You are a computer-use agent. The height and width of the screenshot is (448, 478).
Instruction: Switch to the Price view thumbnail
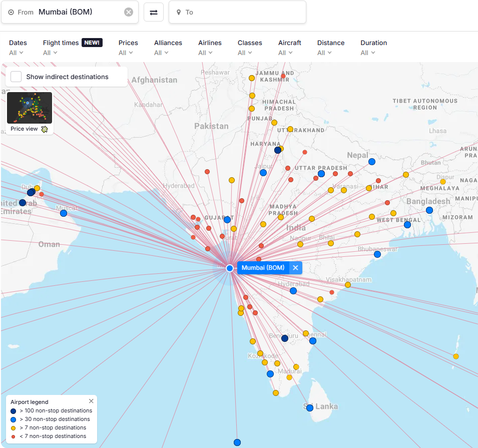tap(29, 112)
